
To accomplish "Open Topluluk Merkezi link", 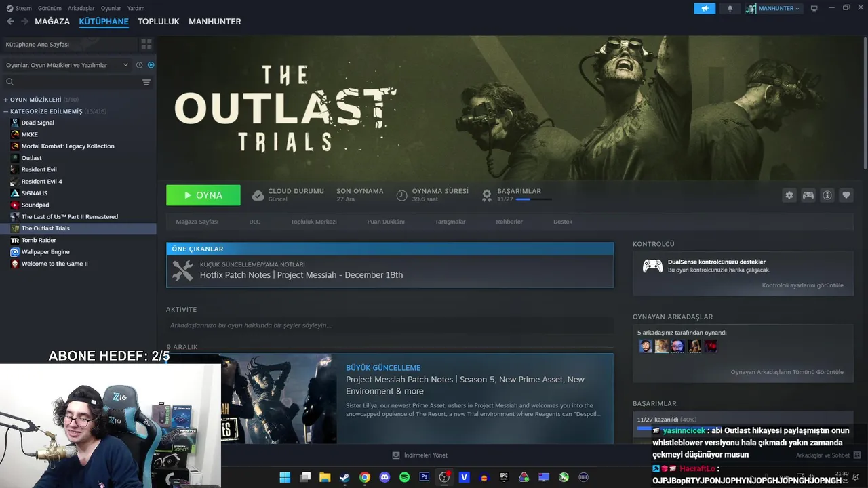I will (314, 222).
